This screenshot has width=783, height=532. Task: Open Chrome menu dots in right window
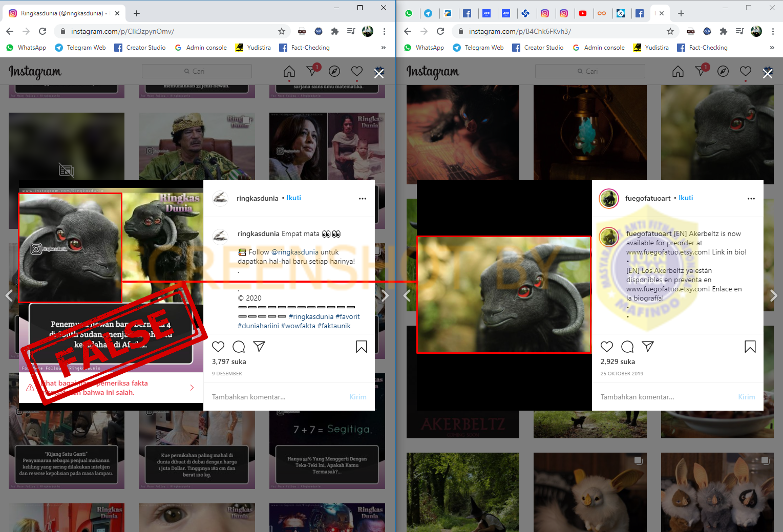(x=773, y=31)
